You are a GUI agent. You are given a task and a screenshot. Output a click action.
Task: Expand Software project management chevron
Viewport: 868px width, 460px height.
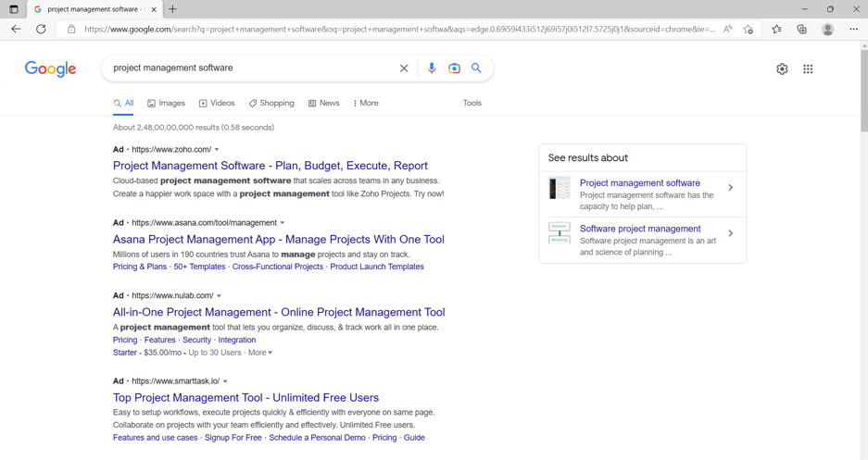click(x=731, y=233)
